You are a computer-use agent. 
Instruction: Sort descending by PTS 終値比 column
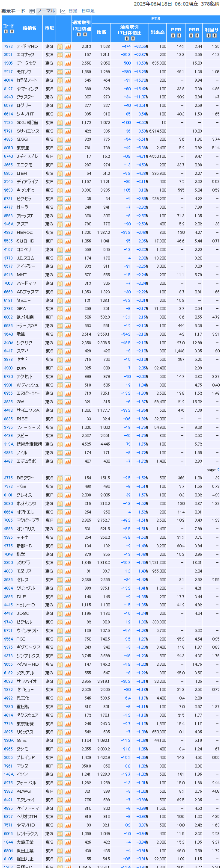click(133, 38)
